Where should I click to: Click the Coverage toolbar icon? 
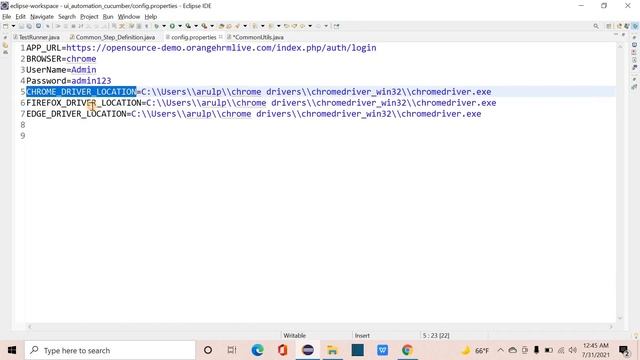pos(188,26)
